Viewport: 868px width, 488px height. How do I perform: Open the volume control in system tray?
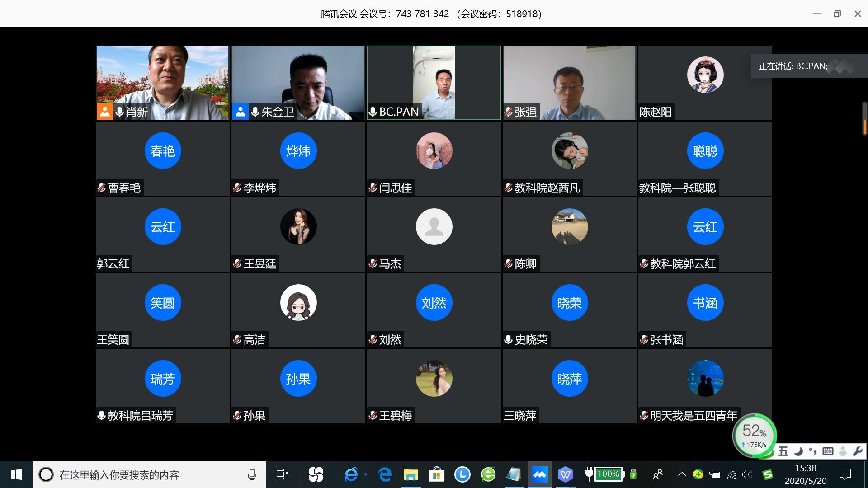pyautogui.click(x=746, y=474)
